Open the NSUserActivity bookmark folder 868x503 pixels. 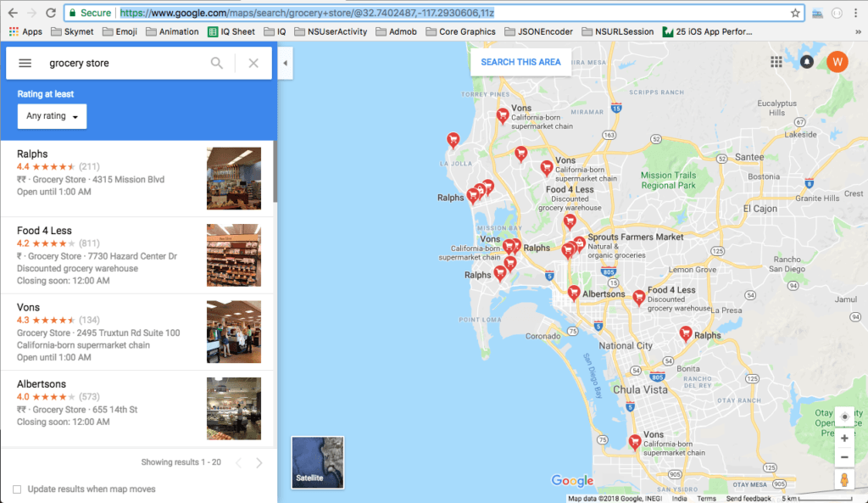pos(331,31)
